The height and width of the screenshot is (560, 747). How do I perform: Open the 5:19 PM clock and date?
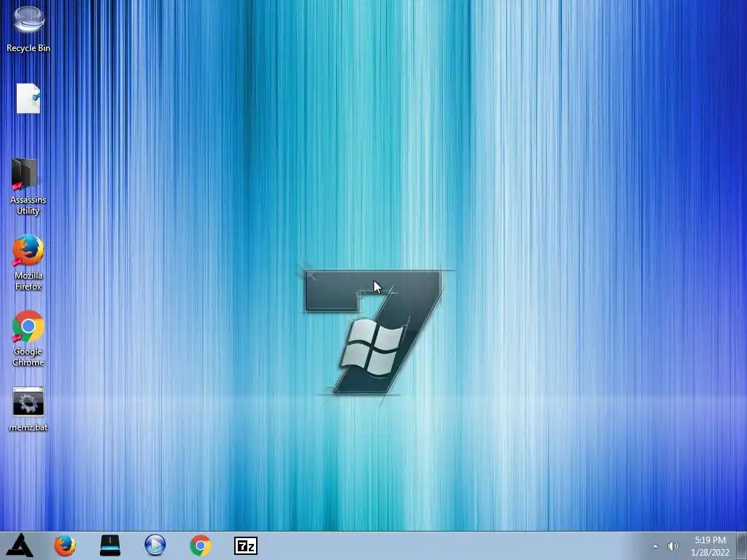point(710,546)
